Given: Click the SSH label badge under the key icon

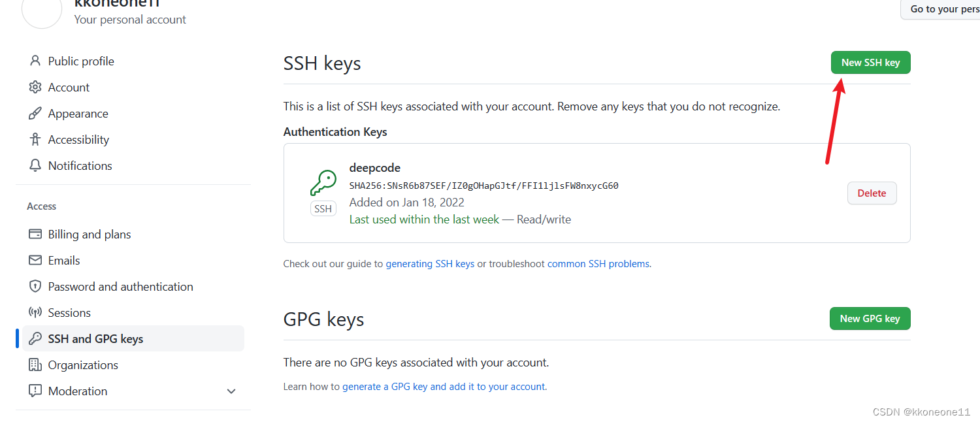Looking at the screenshot, I should 323,208.
